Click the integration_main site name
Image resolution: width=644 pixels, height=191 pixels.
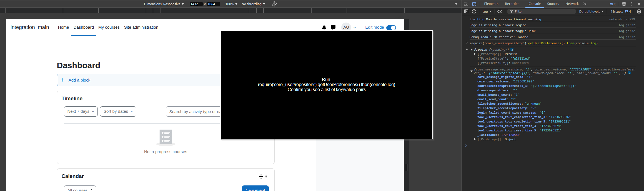point(30,27)
